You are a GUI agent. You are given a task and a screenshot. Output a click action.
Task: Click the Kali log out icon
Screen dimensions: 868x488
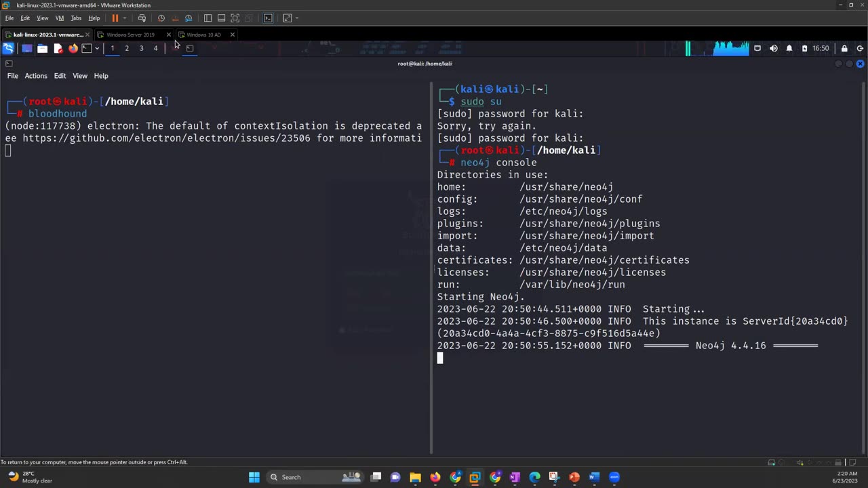(860, 48)
